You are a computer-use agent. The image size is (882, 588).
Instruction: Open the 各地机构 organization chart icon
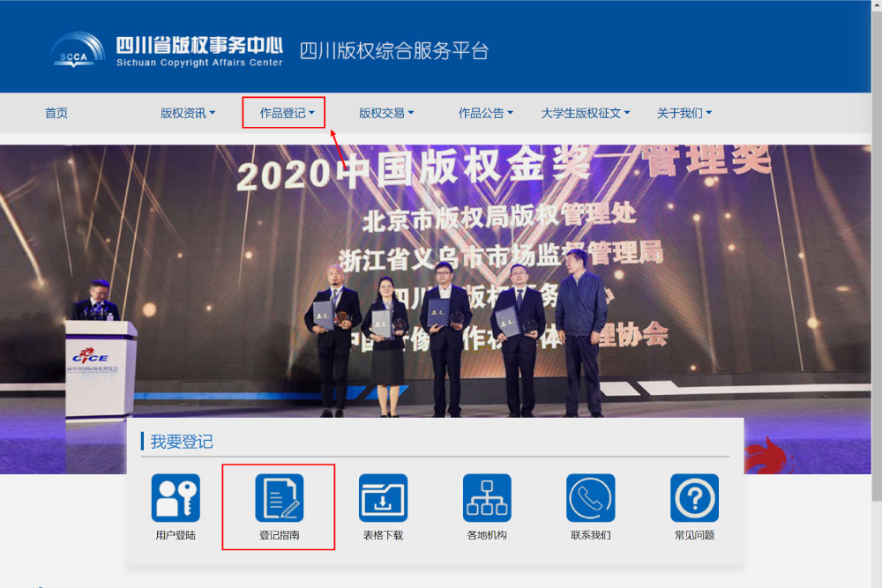486,497
